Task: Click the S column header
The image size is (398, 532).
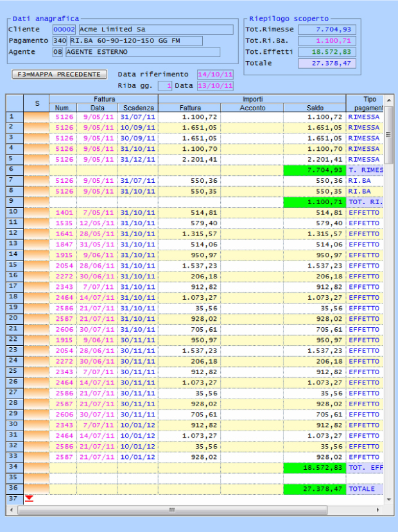Action: (x=37, y=103)
